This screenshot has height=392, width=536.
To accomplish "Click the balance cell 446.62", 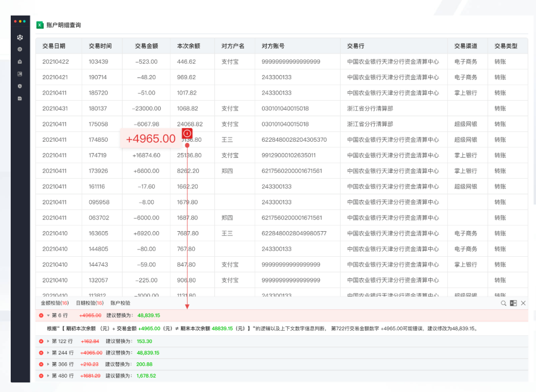I will [186, 62].
